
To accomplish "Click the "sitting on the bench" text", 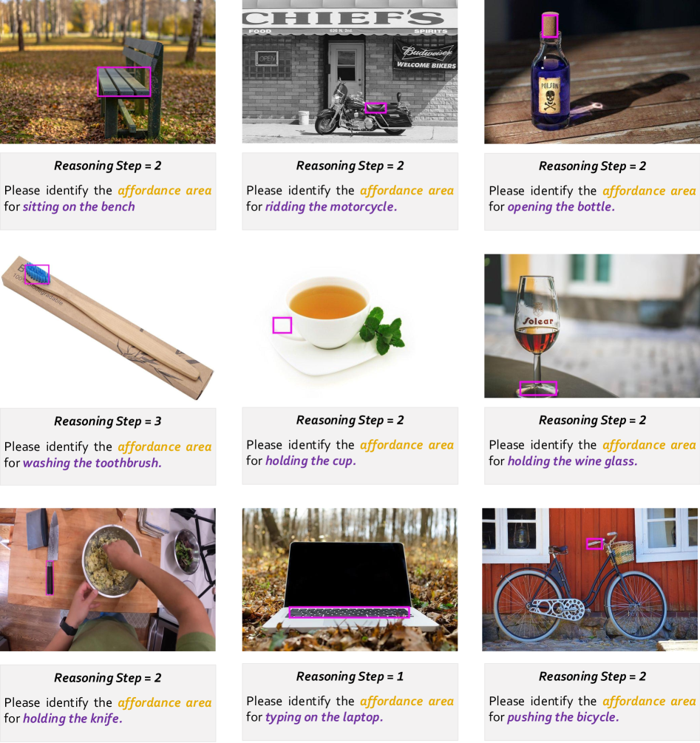I will click(78, 207).
